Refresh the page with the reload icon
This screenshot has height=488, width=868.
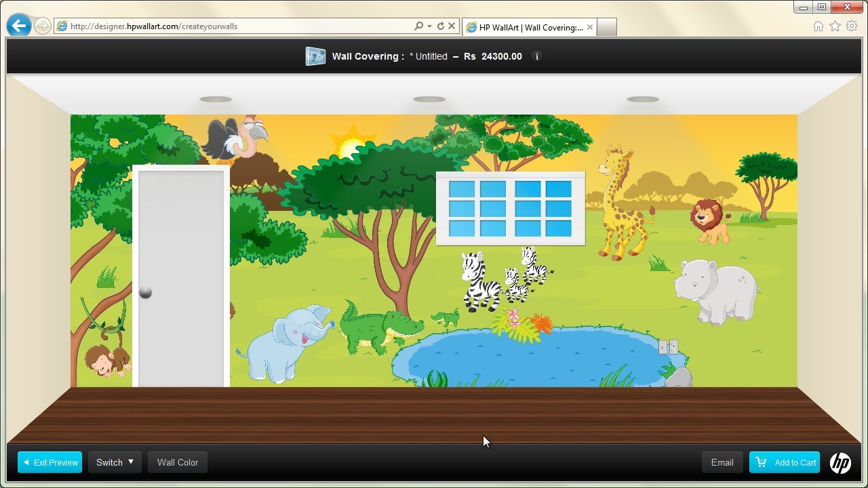(x=441, y=26)
